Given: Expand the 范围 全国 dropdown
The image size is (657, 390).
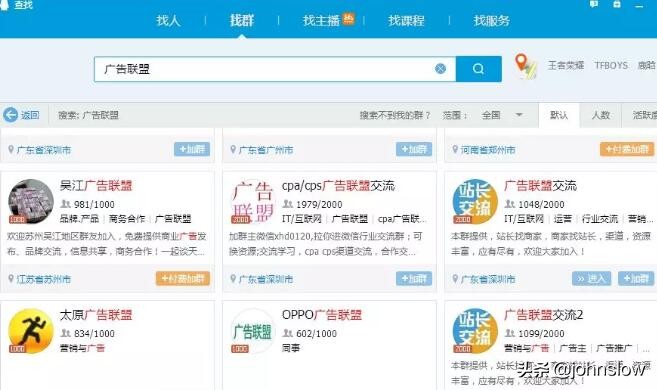Looking at the screenshot, I should tap(502, 115).
